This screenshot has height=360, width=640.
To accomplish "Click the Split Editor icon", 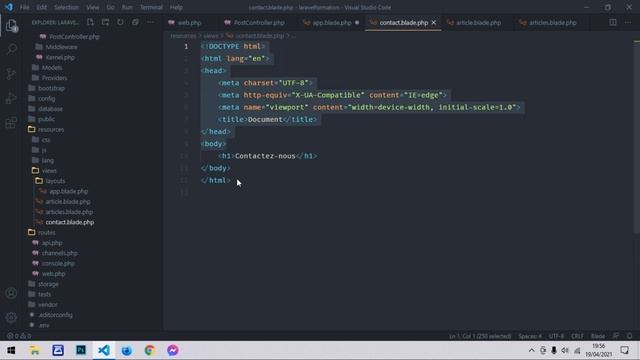I will pos(613,22).
